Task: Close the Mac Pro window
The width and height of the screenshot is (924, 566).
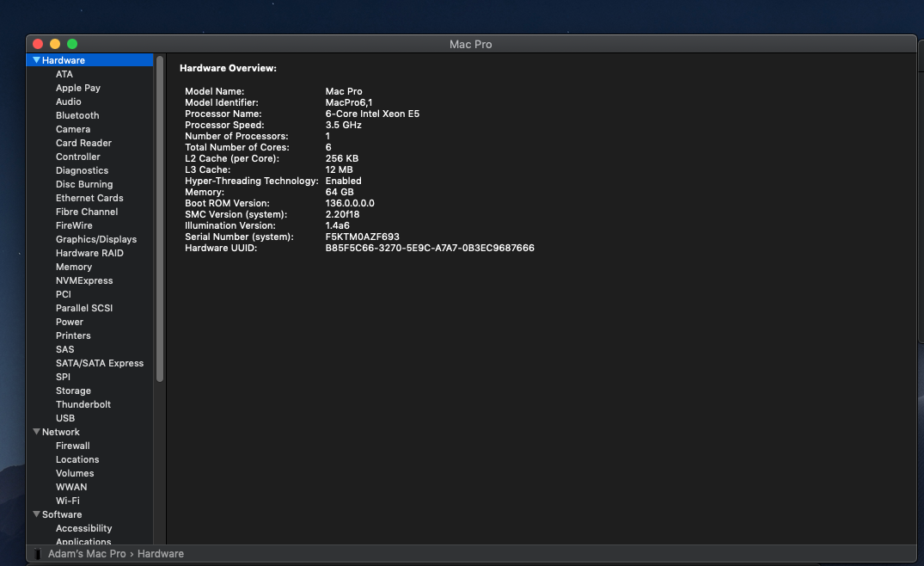Action: (x=38, y=44)
